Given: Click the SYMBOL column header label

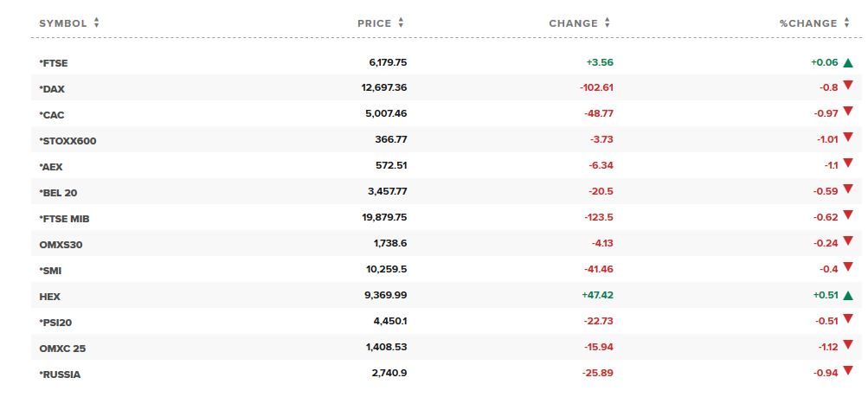Looking at the screenshot, I should tap(63, 23).
